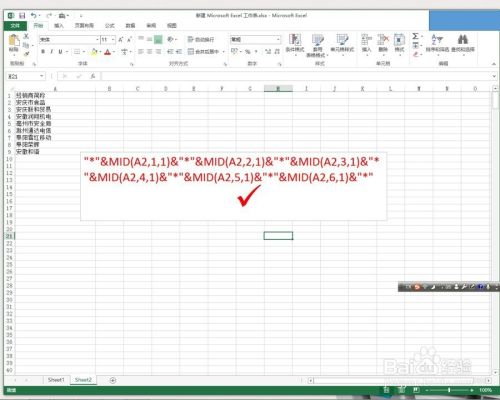Switch to the Data tab

[x=130, y=26]
